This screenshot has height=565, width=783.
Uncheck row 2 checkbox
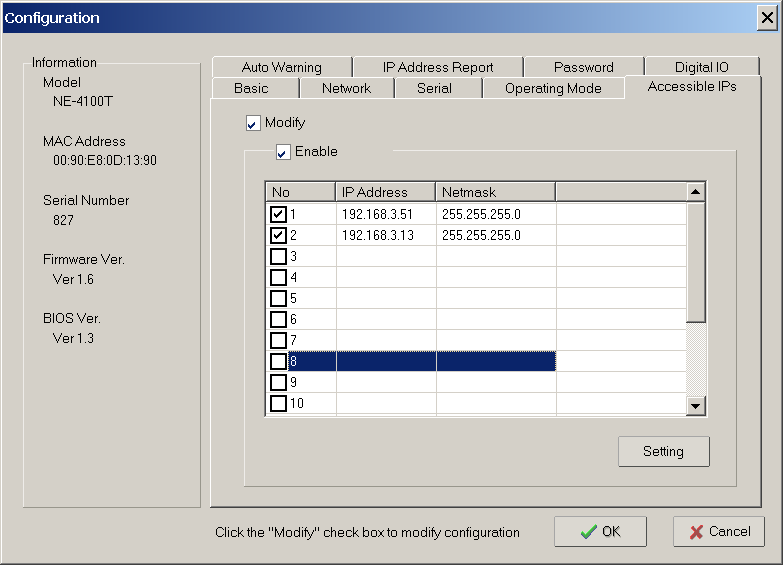[x=278, y=235]
